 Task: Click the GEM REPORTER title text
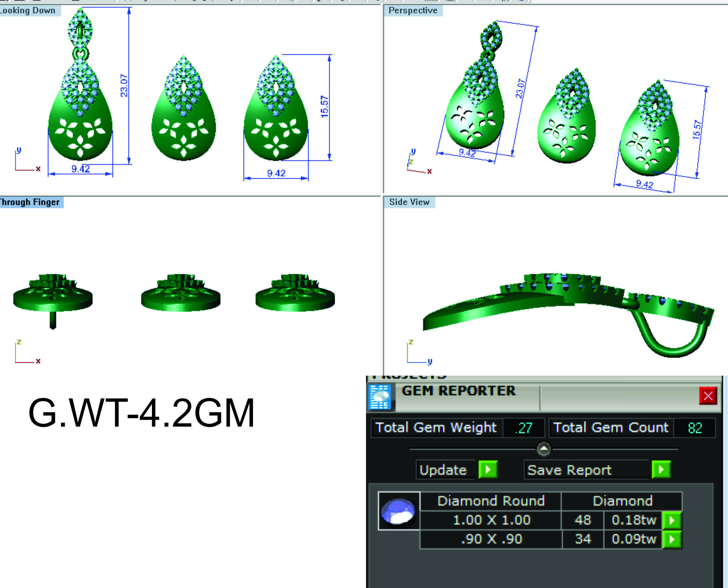coord(458,391)
